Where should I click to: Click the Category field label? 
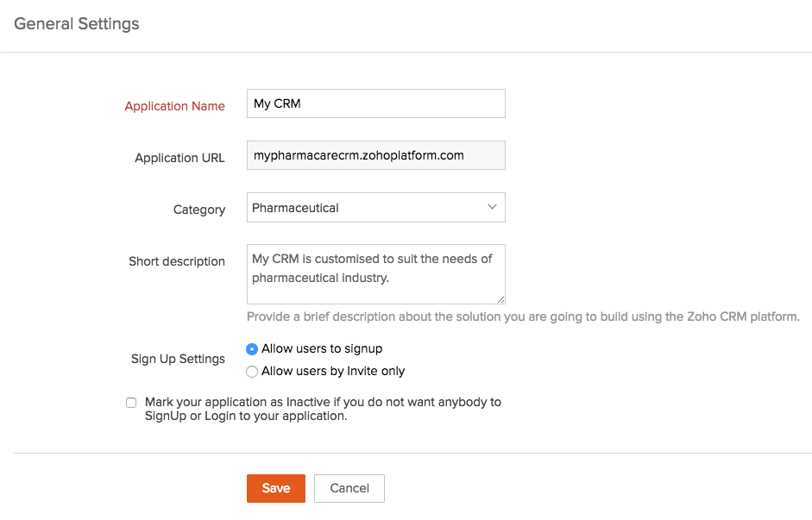pos(199,210)
